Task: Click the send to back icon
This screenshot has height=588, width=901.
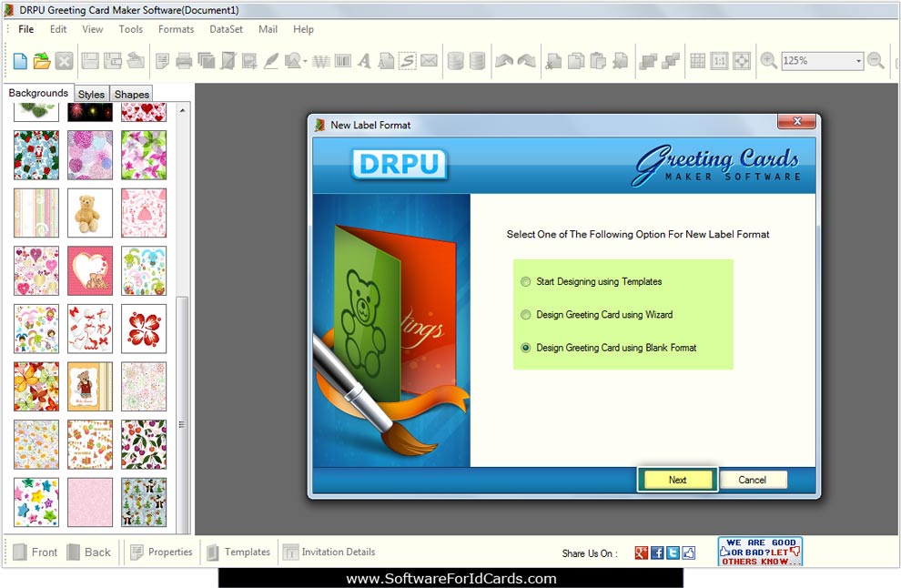Action: 671,60
